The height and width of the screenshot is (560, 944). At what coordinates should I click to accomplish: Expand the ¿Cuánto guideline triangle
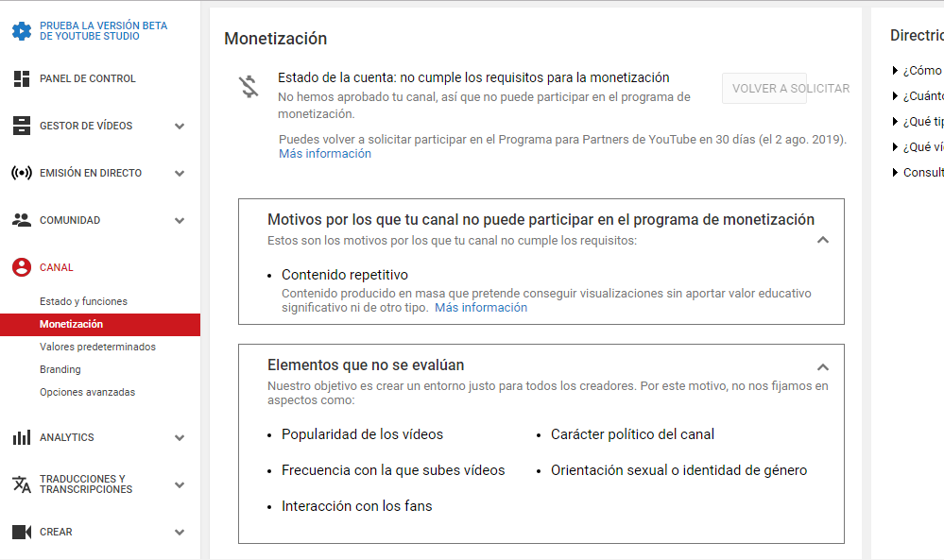(895, 95)
